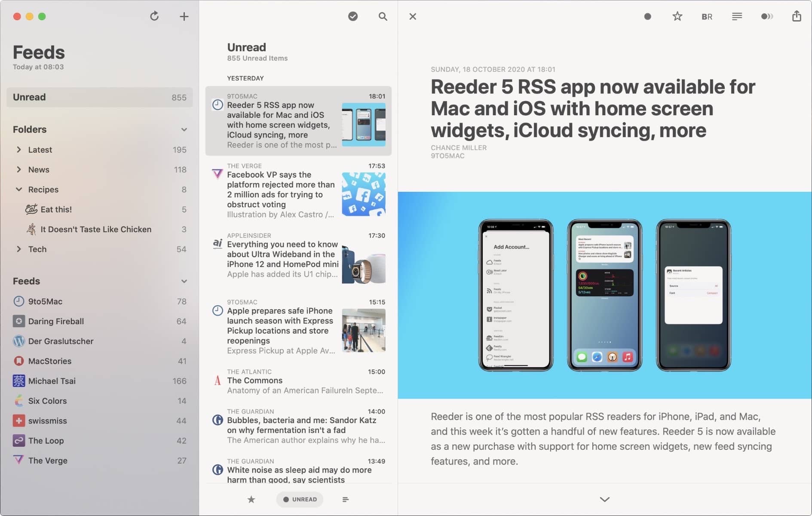Click The Verge icon beside the Facebook article
Screen dimensions: 812x516
pos(218,174)
